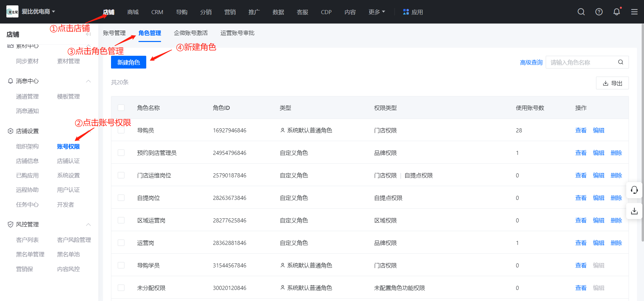
Task: Open the help question mark icon
Action: click(x=599, y=12)
